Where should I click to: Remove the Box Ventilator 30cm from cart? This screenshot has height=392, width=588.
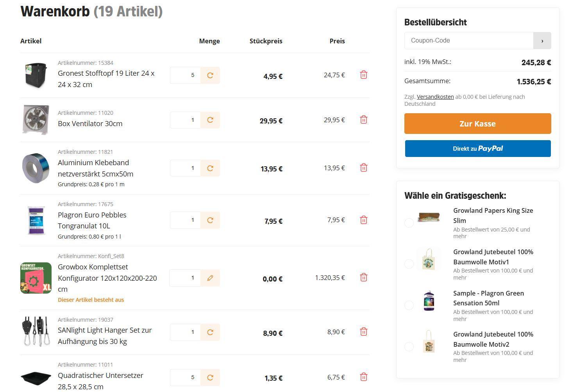coord(363,120)
